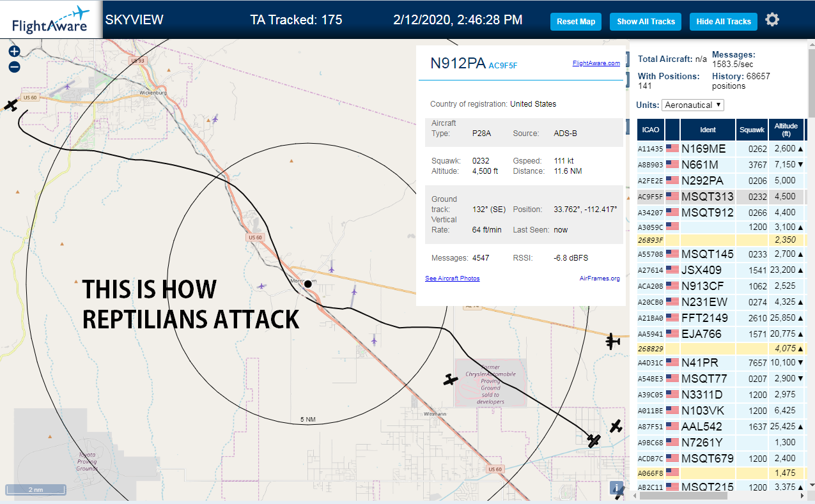Click the Reset Map button
The width and height of the screenshot is (815, 504).
[576, 21]
